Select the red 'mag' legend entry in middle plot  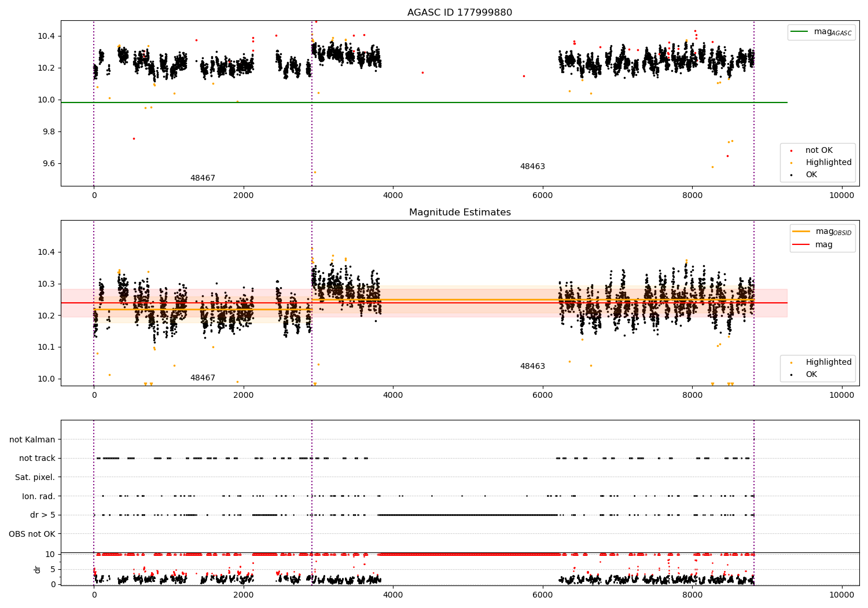[813, 245]
